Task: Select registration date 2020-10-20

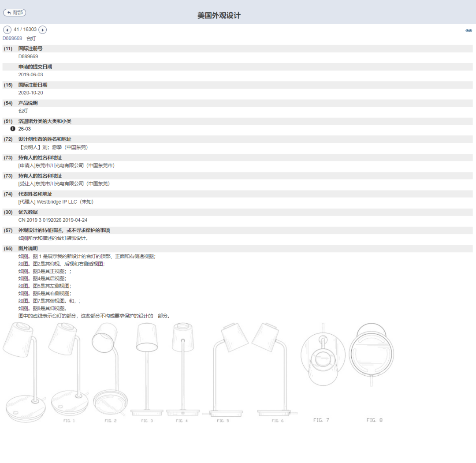Action: tap(31, 93)
